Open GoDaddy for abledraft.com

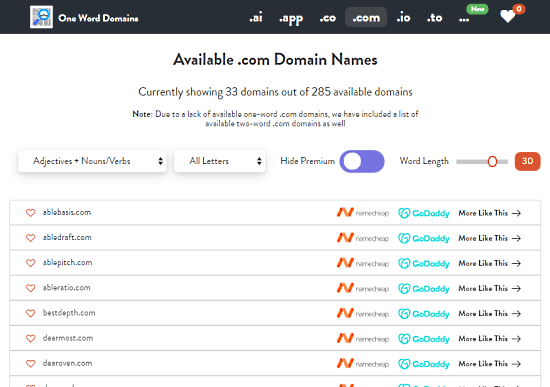[424, 238]
